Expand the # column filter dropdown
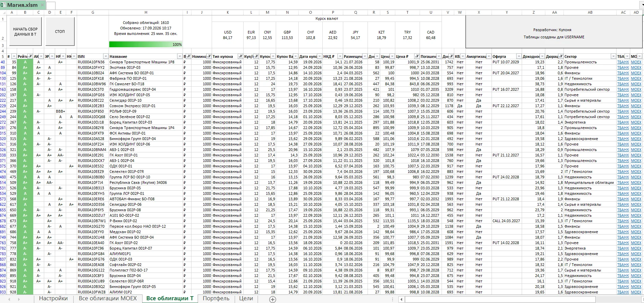This screenshot has width=644, height=303. 14,56
